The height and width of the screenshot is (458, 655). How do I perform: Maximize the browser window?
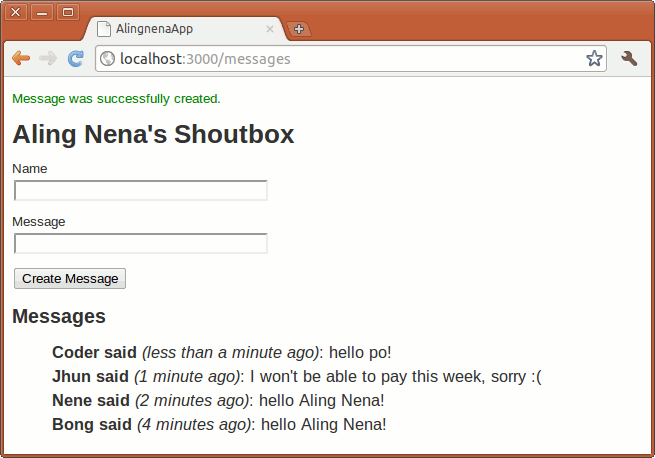pyautogui.click(x=67, y=12)
